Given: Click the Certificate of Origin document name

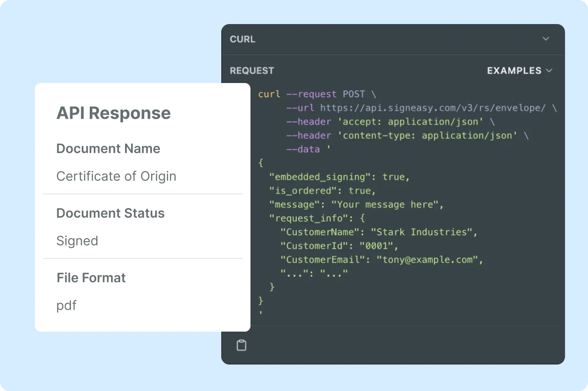Looking at the screenshot, I should coord(116,176).
